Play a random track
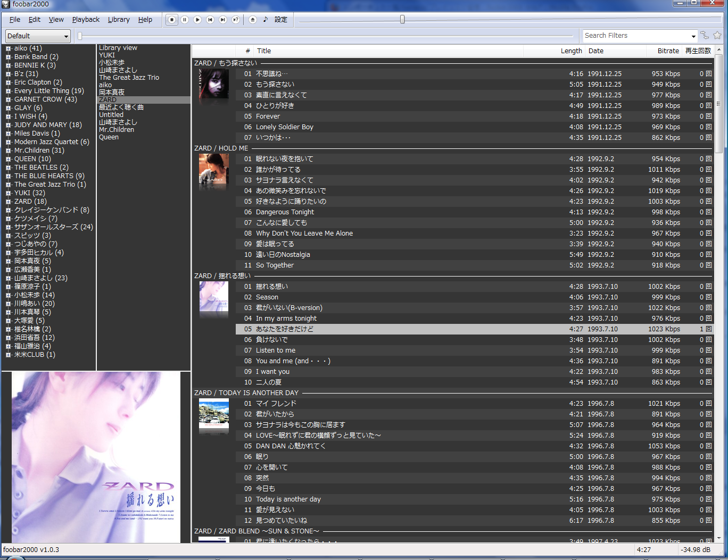Screen dimensions: 728x560 [x=236, y=20]
